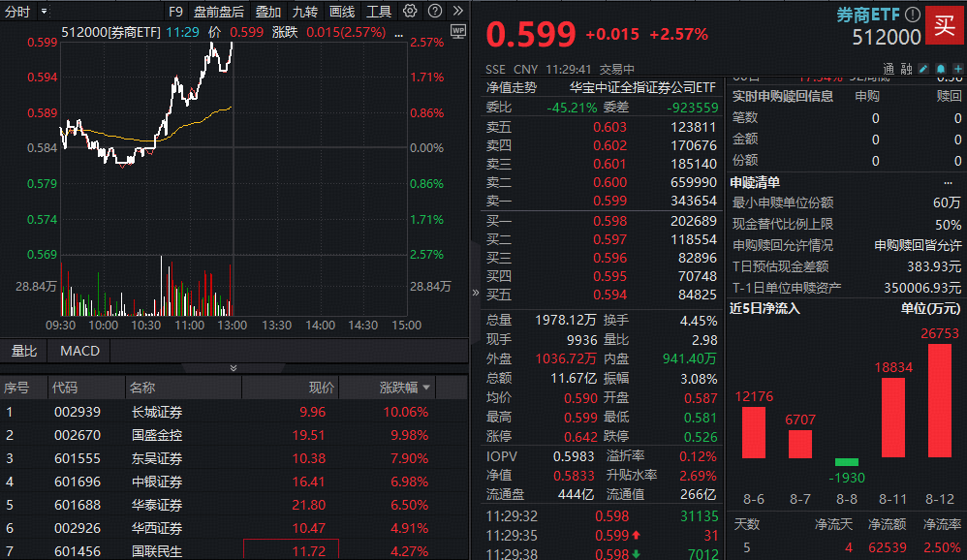Open the ellipsis menu beside 申赎清单
Image resolution: width=967 pixels, height=560 pixels.
951,183
